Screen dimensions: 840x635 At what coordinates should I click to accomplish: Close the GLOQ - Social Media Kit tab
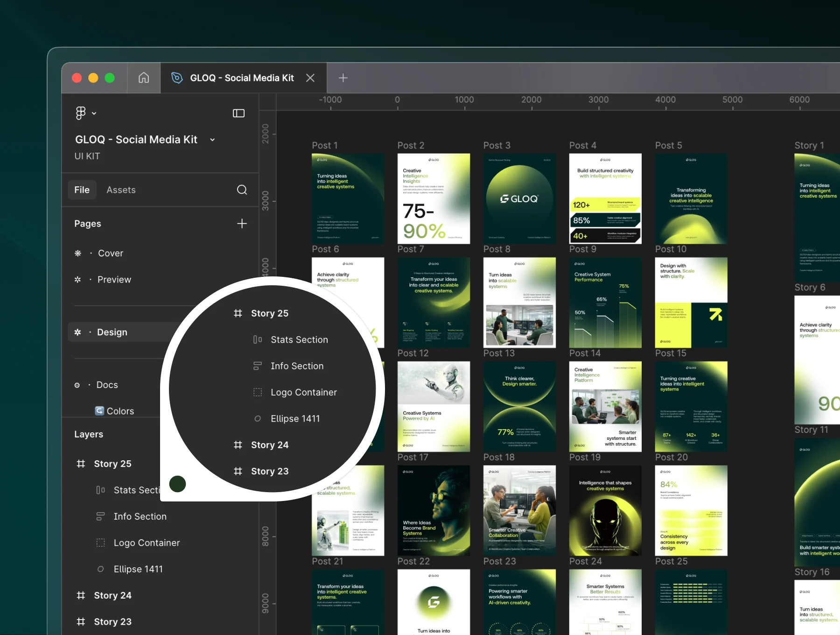tap(310, 78)
